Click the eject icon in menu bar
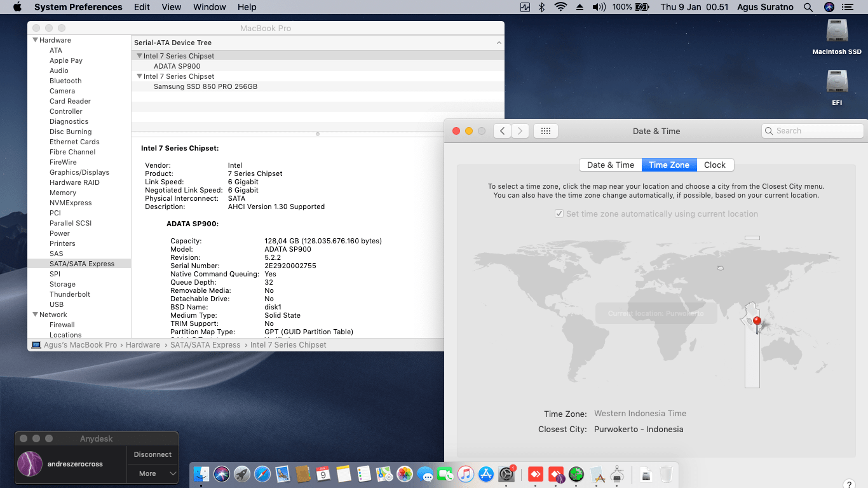 [580, 7]
